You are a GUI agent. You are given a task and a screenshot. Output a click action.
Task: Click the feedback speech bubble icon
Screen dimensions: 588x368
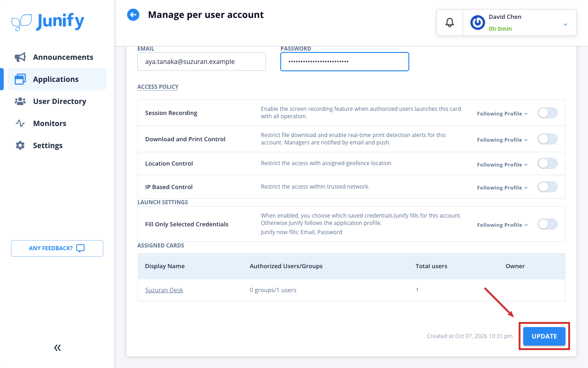80,248
